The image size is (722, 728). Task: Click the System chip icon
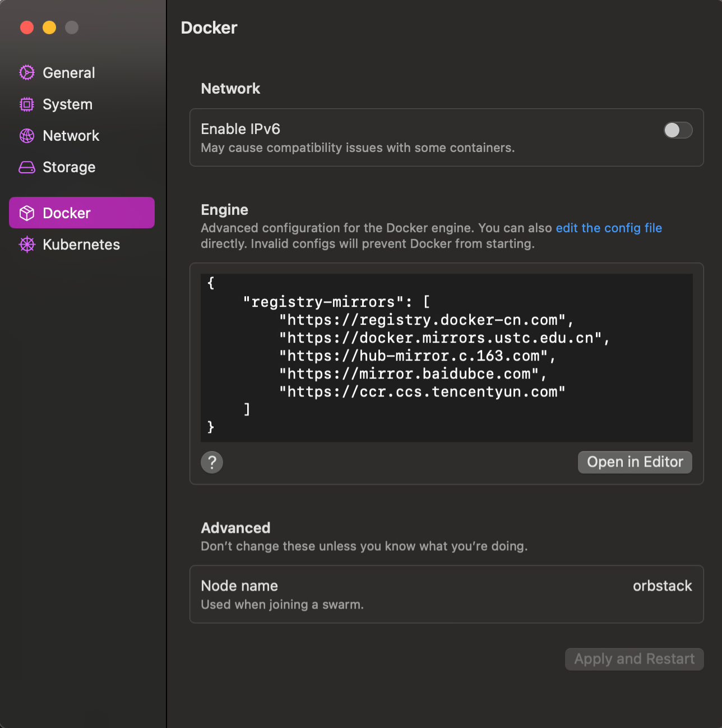tap(27, 104)
